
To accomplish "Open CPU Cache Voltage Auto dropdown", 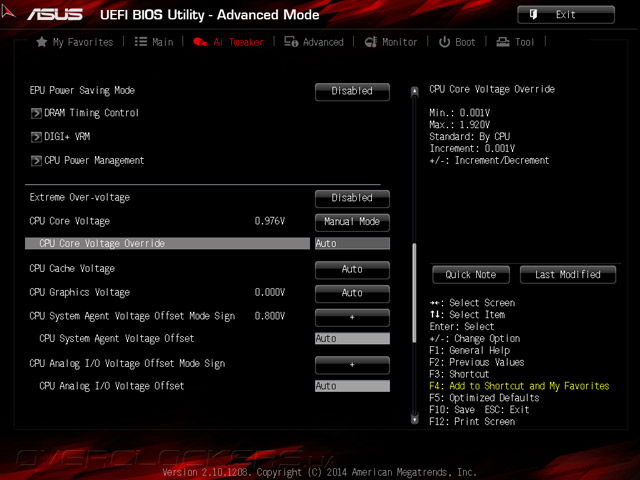I will click(x=352, y=270).
